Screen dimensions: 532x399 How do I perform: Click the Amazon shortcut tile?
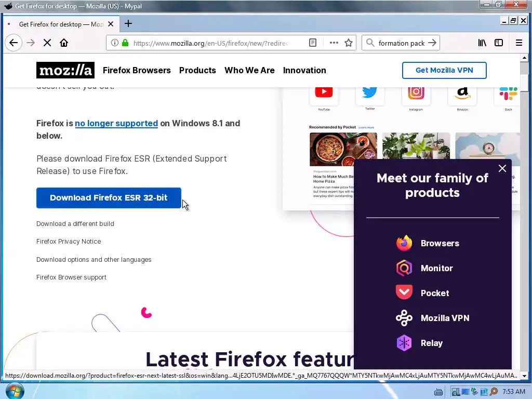(x=462, y=96)
